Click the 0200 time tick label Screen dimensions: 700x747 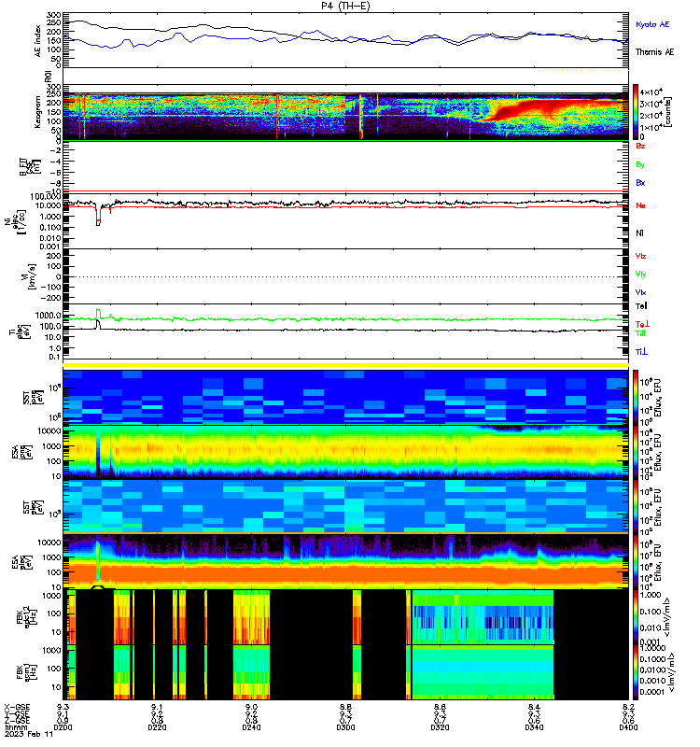coord(63,727)
